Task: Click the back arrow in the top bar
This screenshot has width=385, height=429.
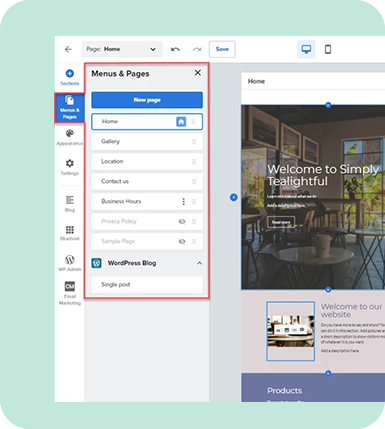Action: tap(68, 49)
